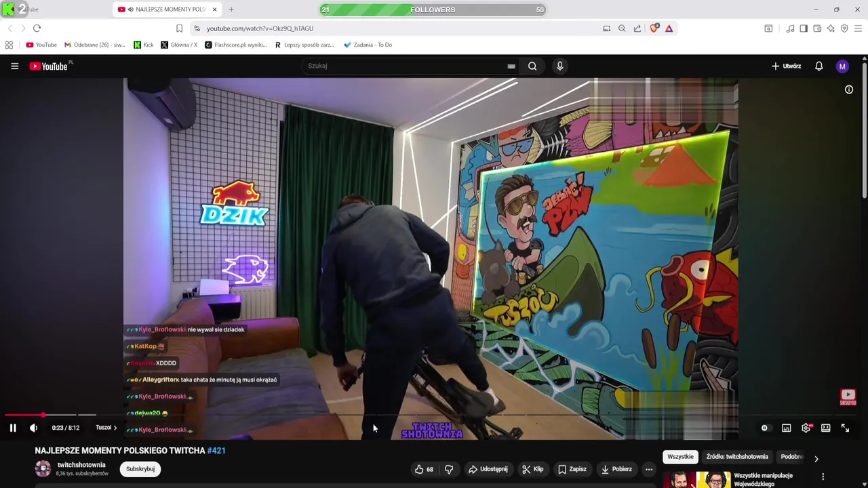Download video with Pobierz button
Viewport: 868px width, 488px height.
(x=616, y=469)
